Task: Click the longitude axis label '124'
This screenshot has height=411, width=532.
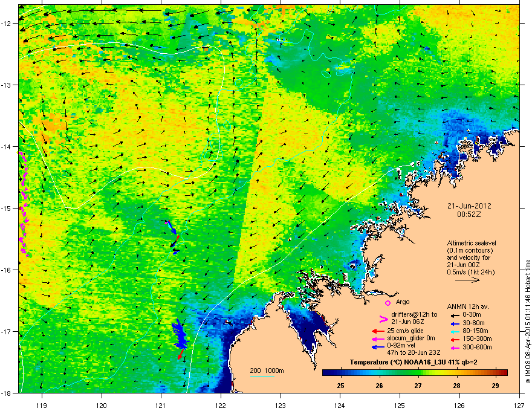Action: click(340, 405)
